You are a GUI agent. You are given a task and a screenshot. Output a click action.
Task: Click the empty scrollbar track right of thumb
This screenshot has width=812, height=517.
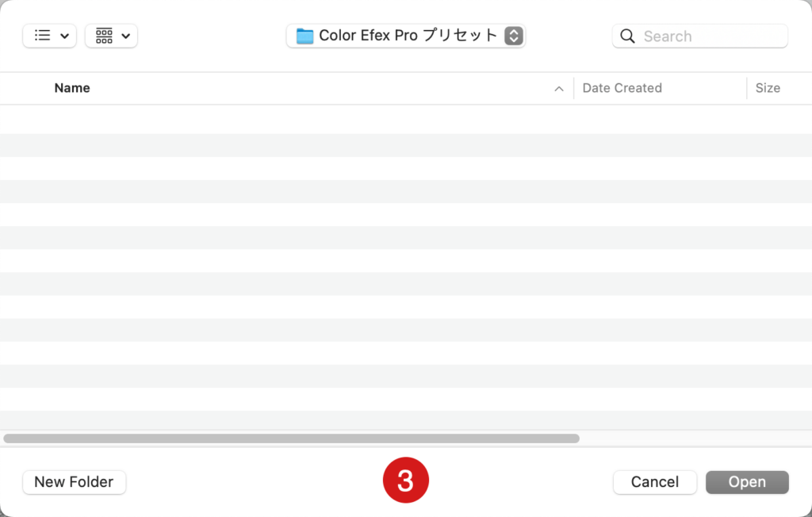point(694,438)
